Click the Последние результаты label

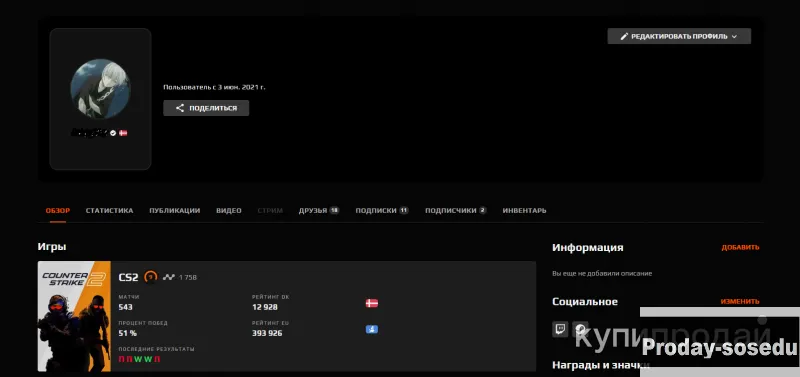click(156, 349)
